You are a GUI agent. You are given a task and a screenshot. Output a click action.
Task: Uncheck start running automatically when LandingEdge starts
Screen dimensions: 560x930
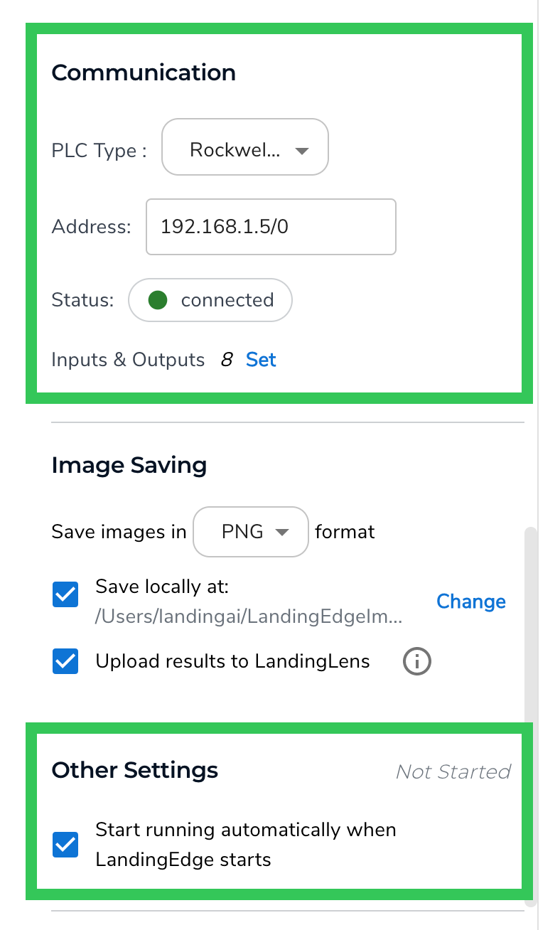(65, 844)
